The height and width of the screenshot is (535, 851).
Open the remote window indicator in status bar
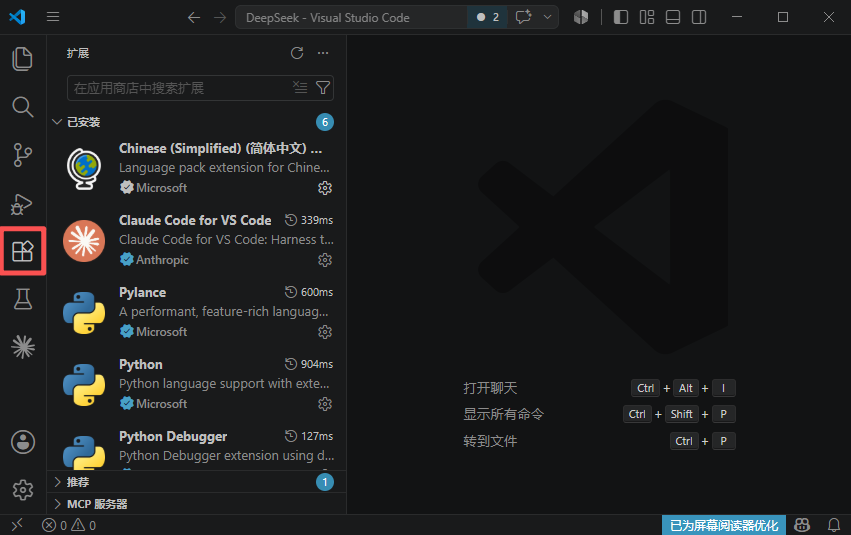tap(17, 525)
